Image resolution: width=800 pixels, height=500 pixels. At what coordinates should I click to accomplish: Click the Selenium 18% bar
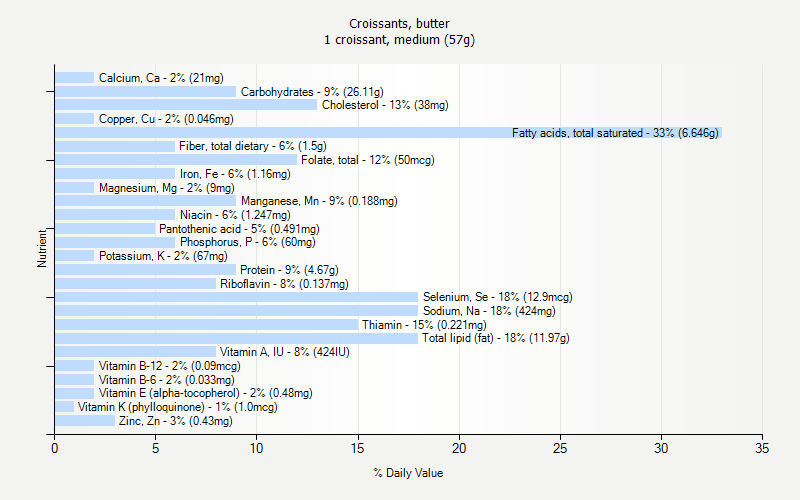(x=236, y=297)
